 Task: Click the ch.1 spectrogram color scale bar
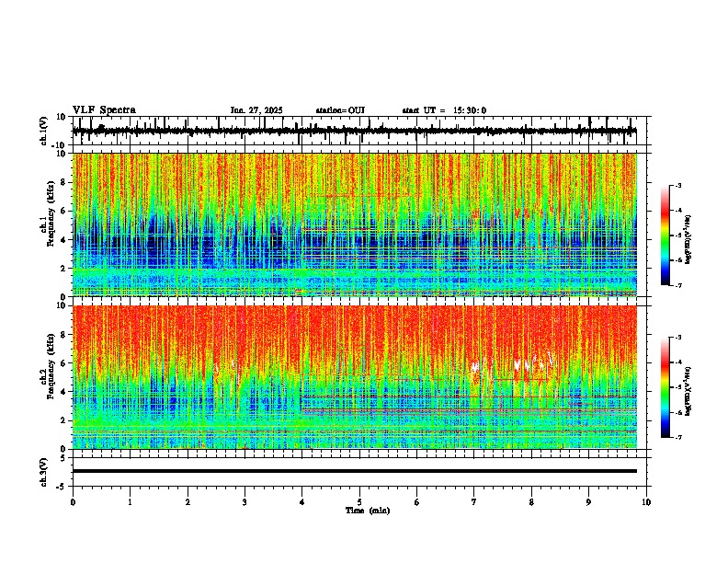coord(665,236)
